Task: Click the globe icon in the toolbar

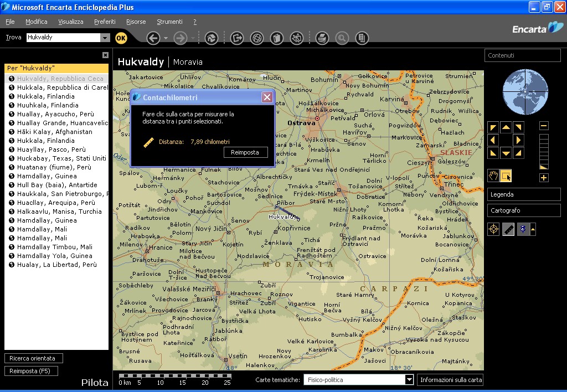Action: tap(257, 38)
